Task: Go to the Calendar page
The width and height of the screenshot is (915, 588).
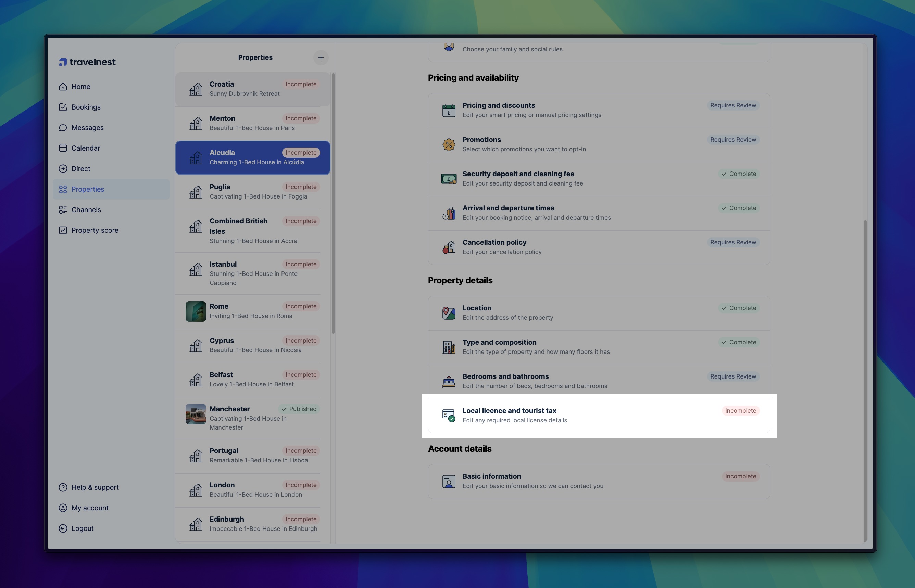Action: [85, 148]
